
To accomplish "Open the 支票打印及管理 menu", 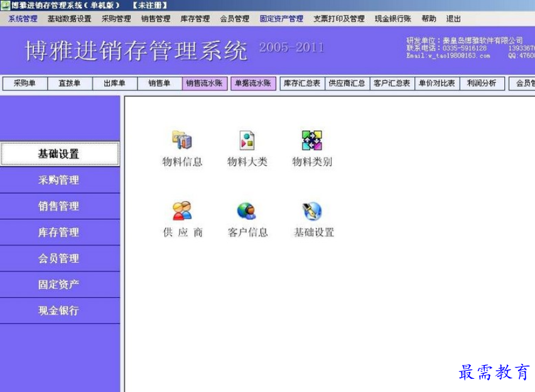I will click(x=339, y=19).
